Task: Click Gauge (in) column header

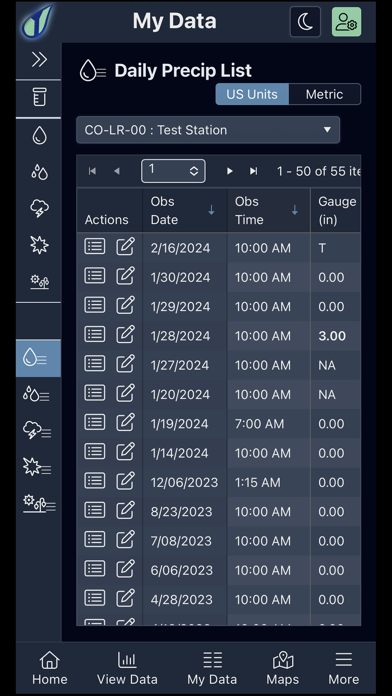Action: pyautogui.click(x=336, y=210)
